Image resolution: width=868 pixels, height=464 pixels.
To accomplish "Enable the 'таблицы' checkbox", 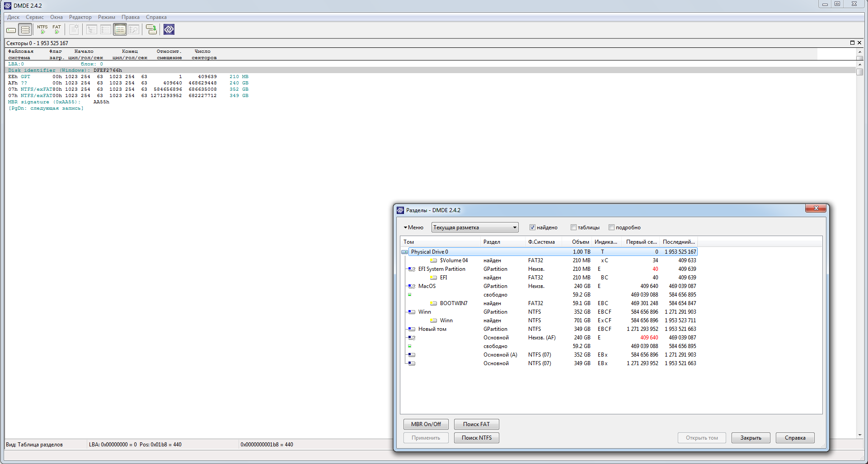I will pos(573,227).
